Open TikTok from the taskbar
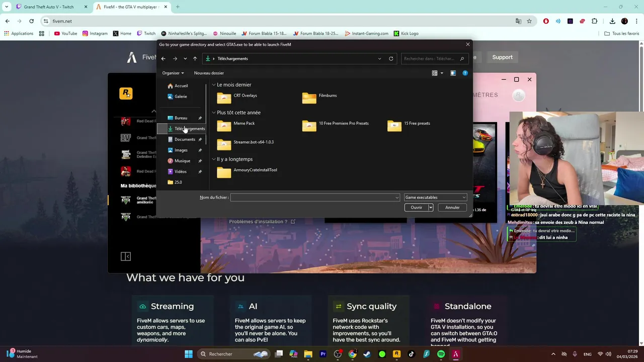The image size is (644, 362). pyautogui.click(x=411, y=354)
